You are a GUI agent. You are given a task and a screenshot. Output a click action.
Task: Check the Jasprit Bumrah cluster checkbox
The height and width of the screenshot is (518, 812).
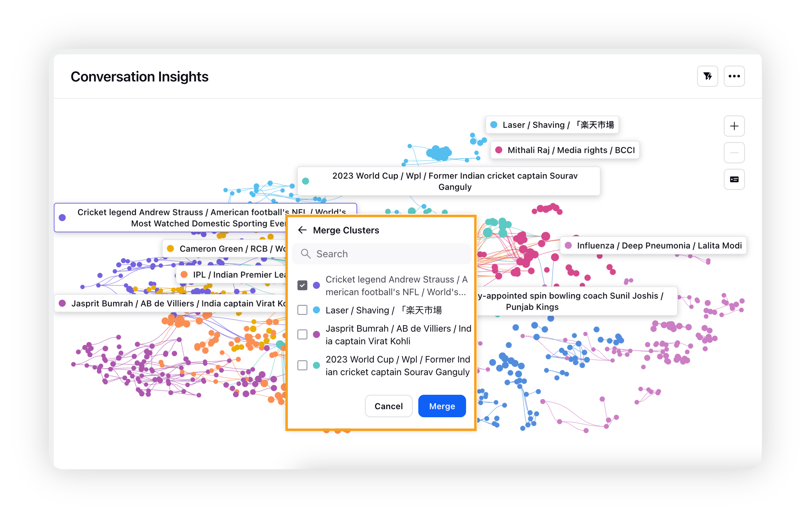point(302,334)
